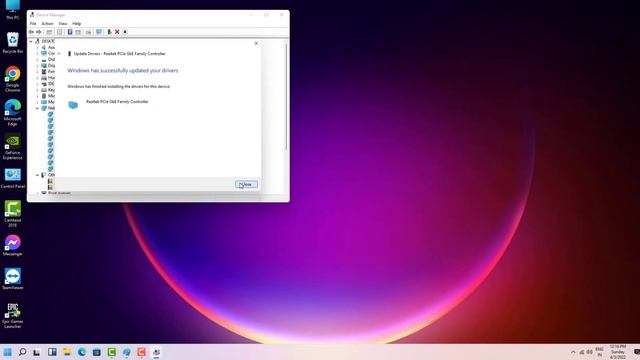
Task: Click the tray network icon
Action: pos(582,352)
